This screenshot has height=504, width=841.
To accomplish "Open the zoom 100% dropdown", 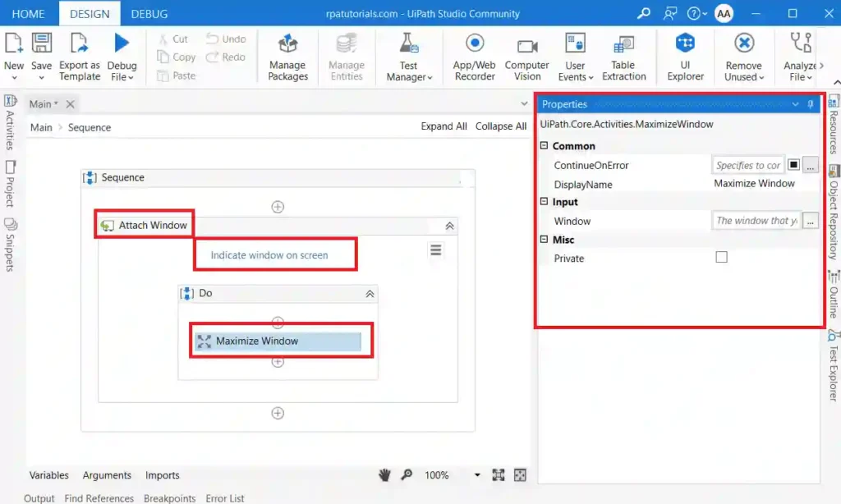I will [x=477, y=475].
